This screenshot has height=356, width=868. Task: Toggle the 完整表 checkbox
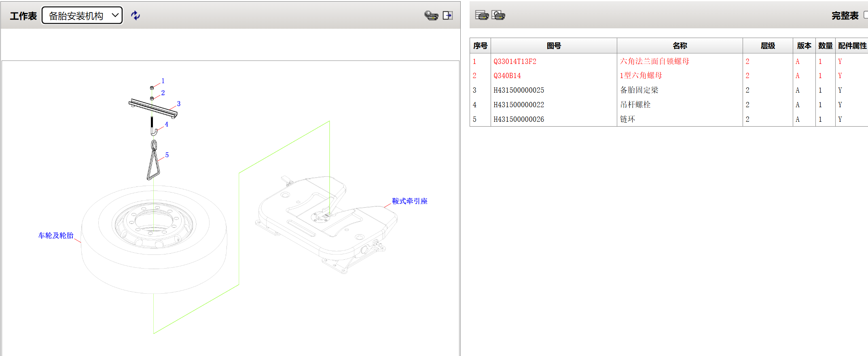(865, 15)
